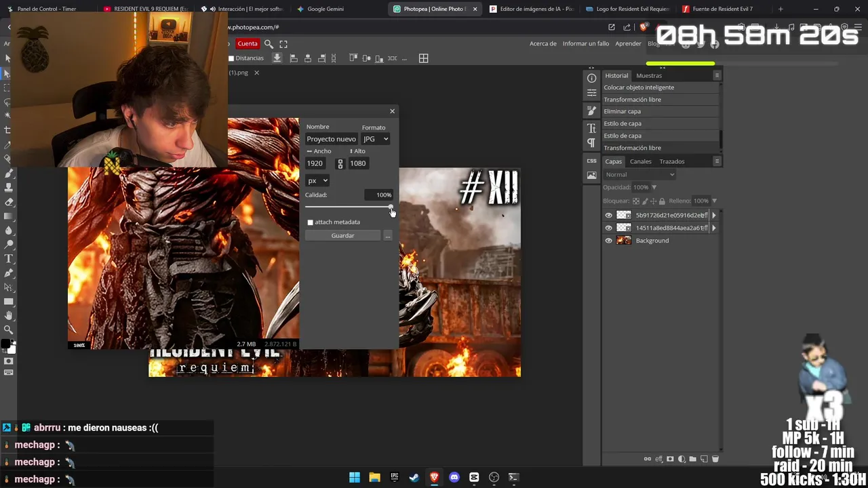Open the Google Gemini browser tab
The width and height of the screenshot is (868, 488).
tap(325, 9)
